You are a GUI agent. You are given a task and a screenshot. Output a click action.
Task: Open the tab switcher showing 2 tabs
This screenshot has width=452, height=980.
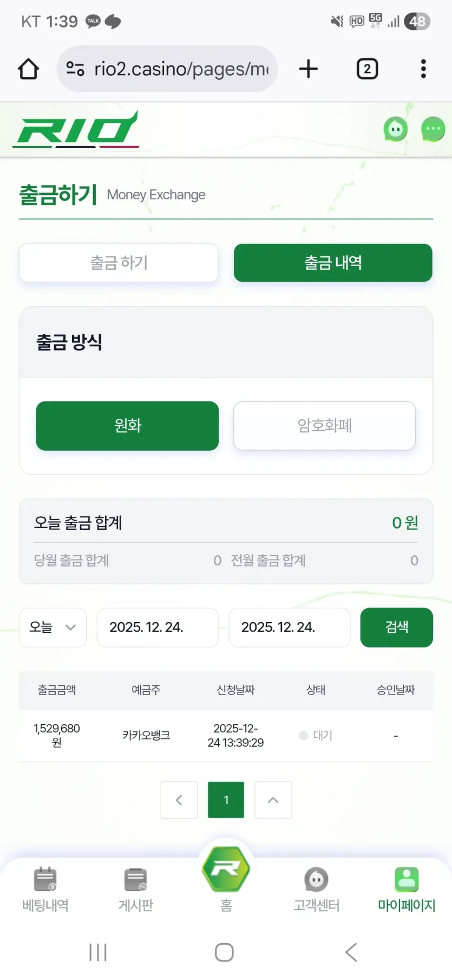367,69
